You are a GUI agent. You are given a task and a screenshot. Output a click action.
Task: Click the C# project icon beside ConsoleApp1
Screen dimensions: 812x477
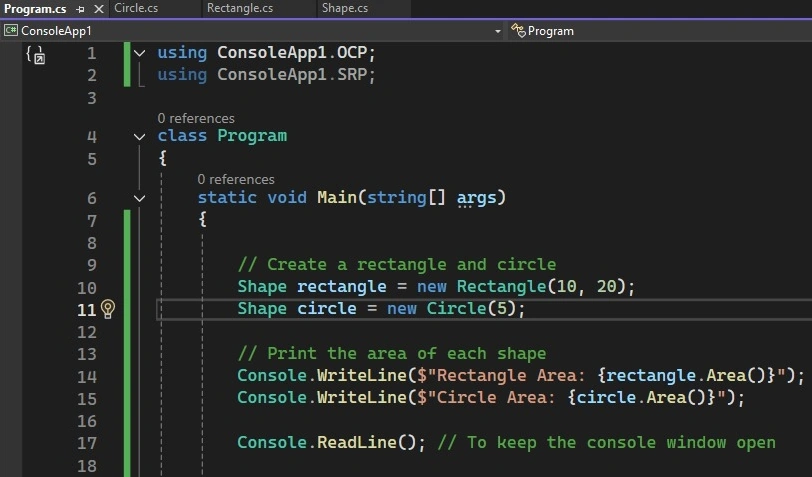click(10, 31)
